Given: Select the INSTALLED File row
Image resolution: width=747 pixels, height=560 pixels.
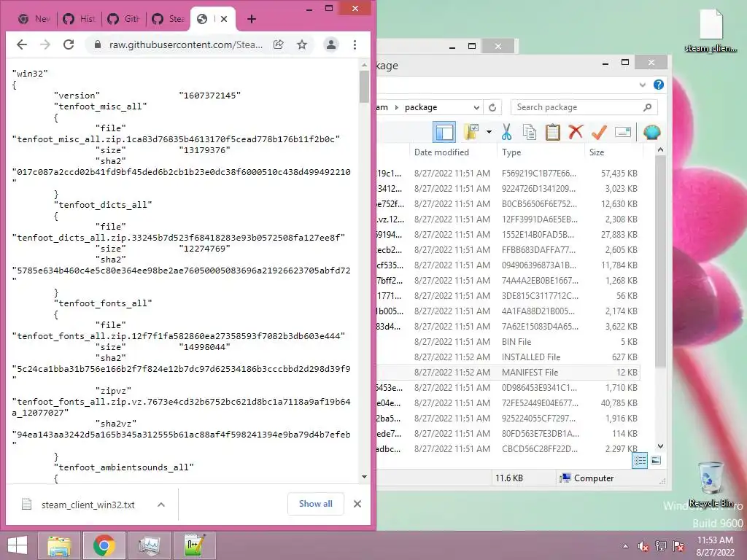Looking at the screenshot, I should click(x=508, y=357).
